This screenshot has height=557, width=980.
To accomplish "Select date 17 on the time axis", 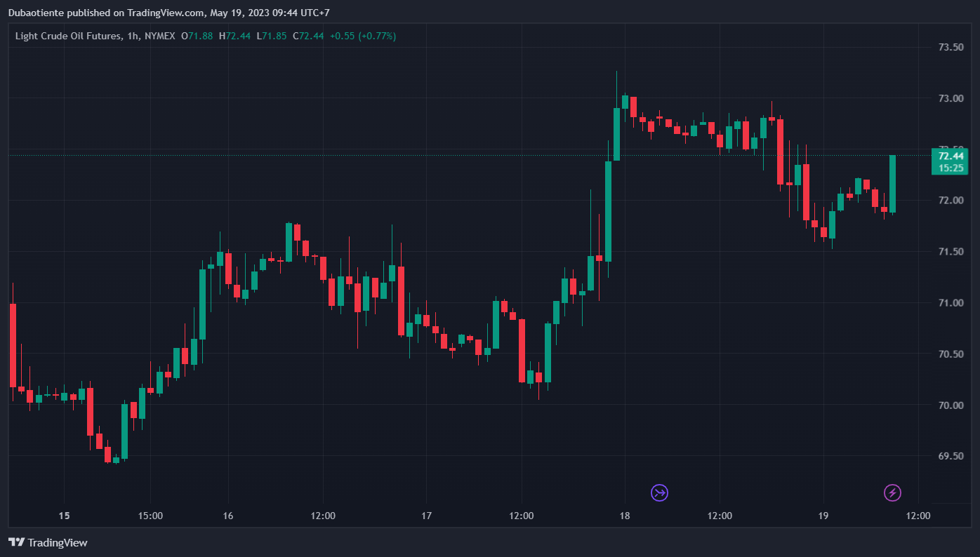I will 426,516.
